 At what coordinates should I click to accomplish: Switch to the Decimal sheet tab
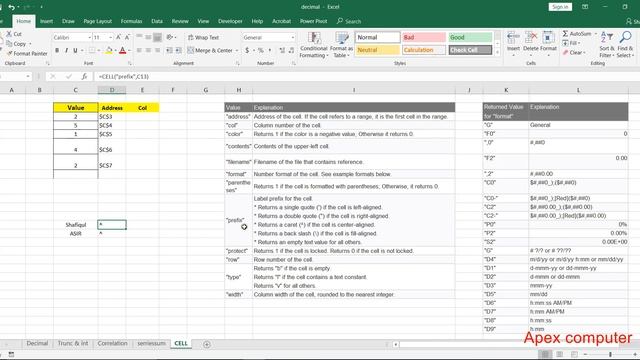point(37,344)
